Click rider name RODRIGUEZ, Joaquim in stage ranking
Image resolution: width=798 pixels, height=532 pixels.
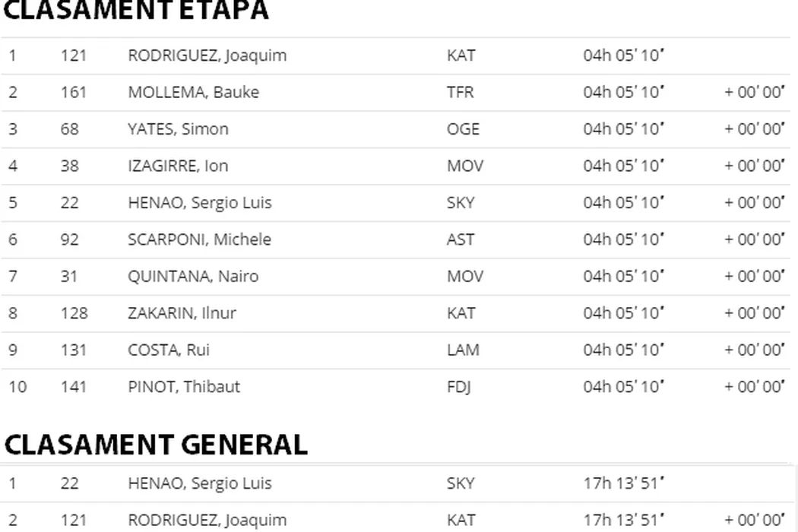click(x=207, y=55)
